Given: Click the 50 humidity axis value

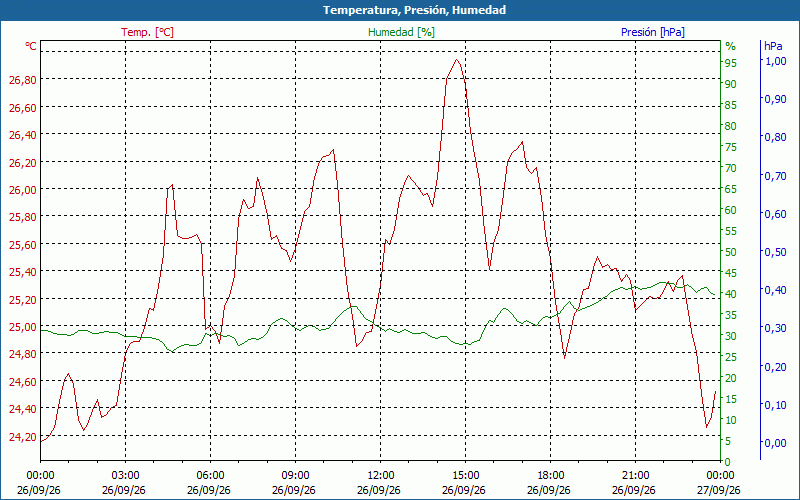Looking at the screenshot, I should pos(731,252).
